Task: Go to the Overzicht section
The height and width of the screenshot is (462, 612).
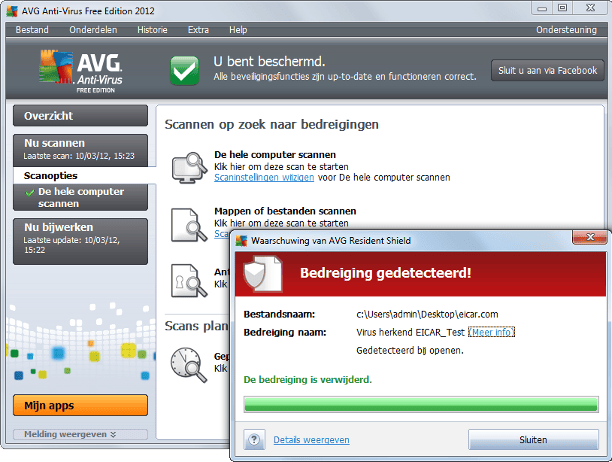Action: point(80,116)
